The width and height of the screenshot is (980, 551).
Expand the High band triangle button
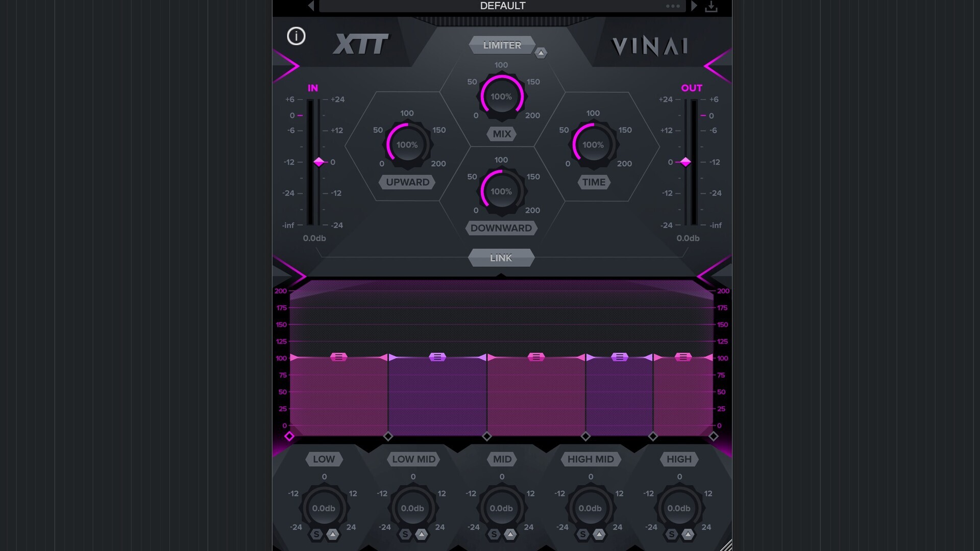coord(688,534)
